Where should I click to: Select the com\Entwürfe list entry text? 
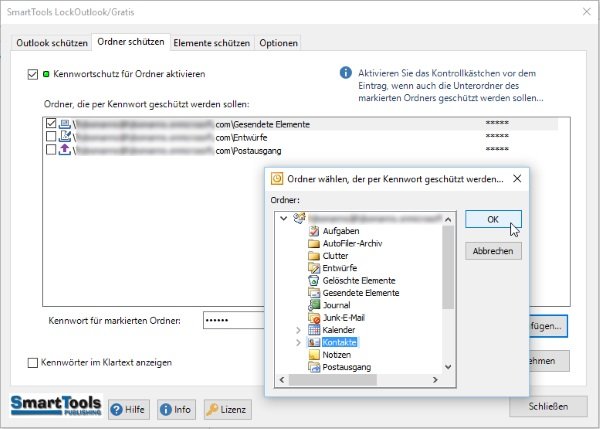pos(241,137)
